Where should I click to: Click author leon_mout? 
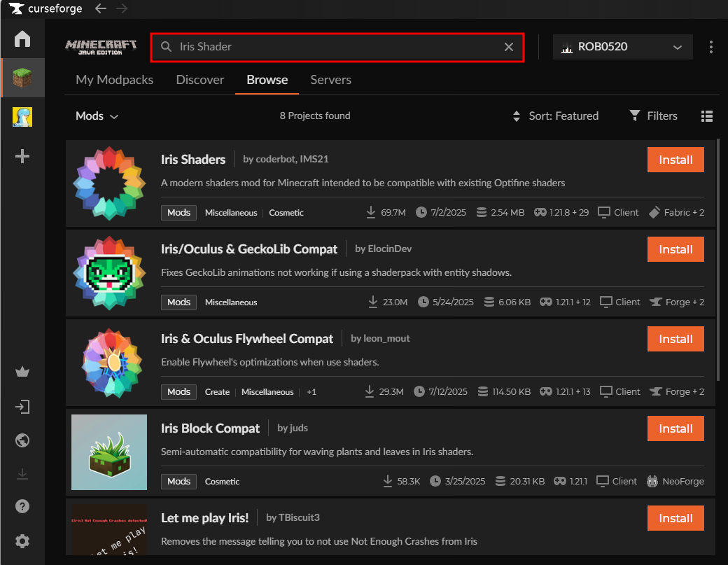click(386, 338)
